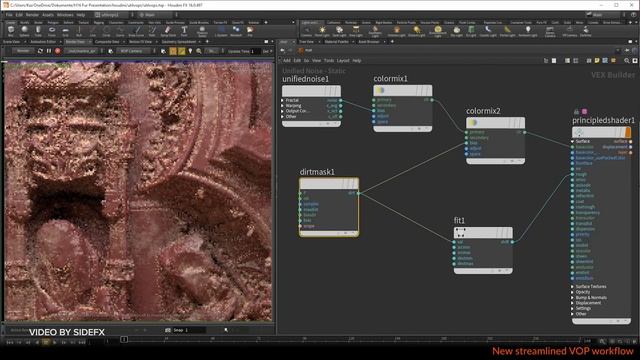Click the rough input on principledshader1

coord(573,174)
